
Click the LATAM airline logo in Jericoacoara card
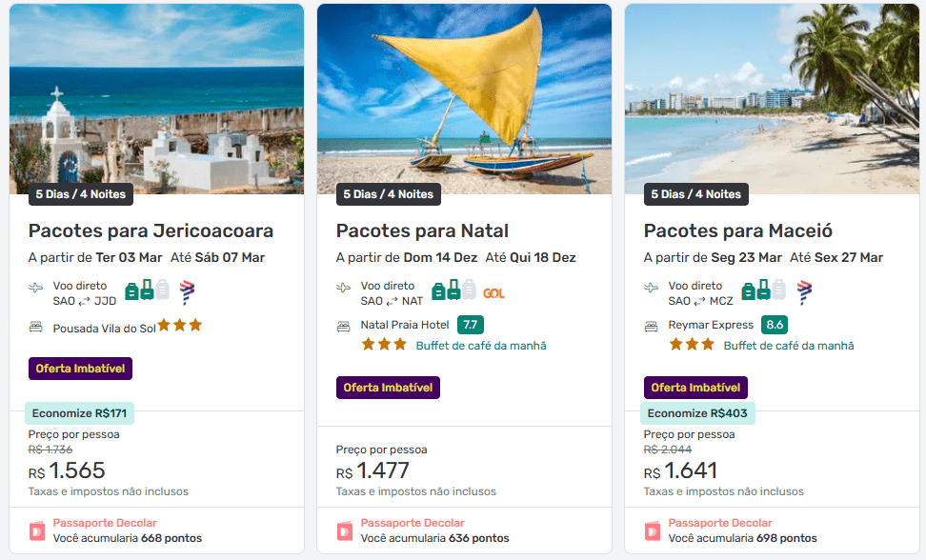tap(187, 291)
